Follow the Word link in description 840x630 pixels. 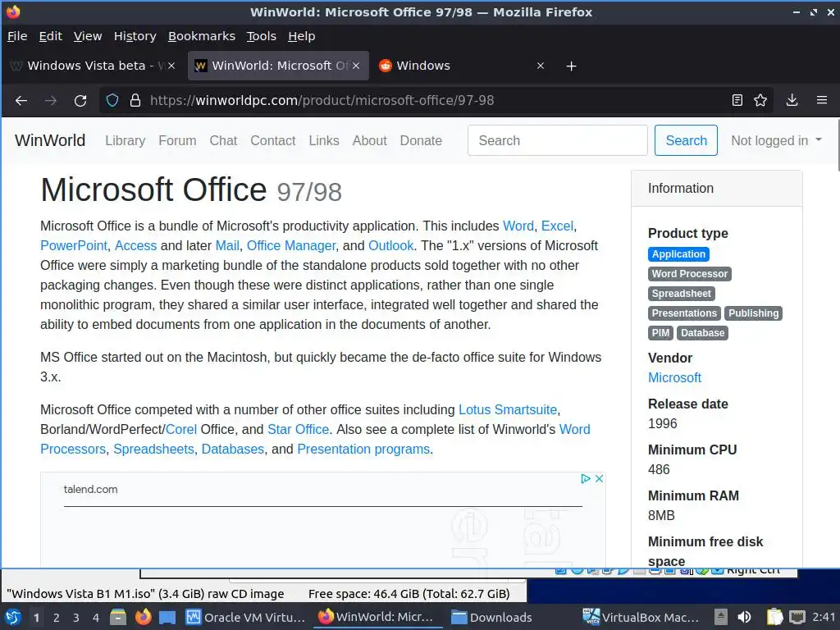click(x=518, y=226)
